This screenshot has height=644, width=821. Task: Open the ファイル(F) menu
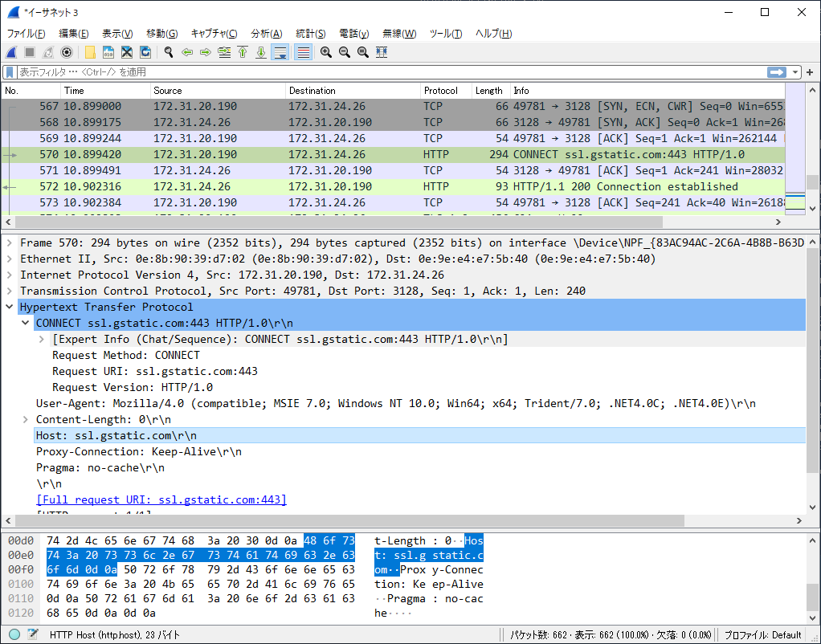(26, 34)
